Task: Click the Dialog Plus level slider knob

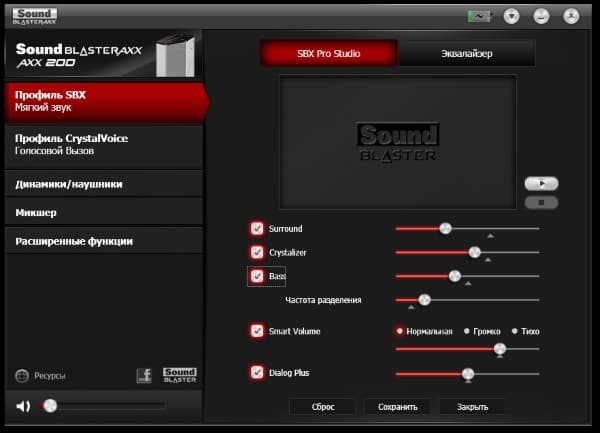Action: point(468,374)
